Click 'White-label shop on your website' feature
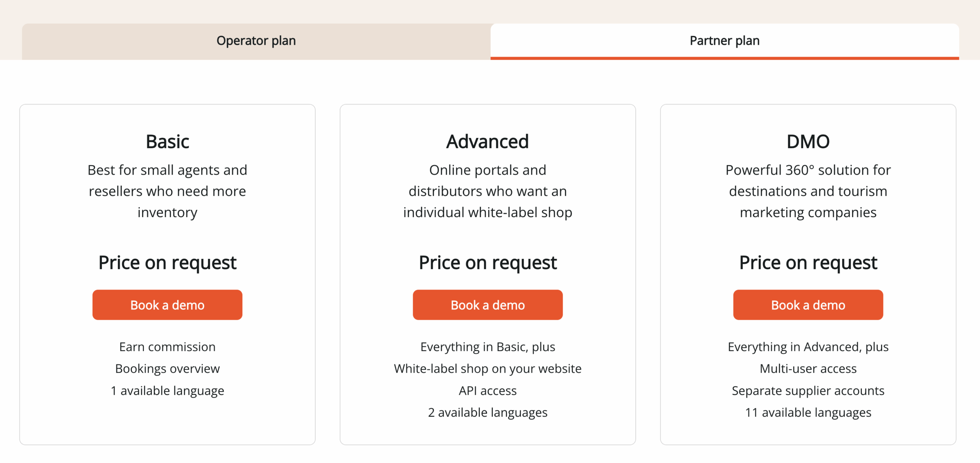Image resolution: width=980 pixels, height=463 pixels. 487,368
